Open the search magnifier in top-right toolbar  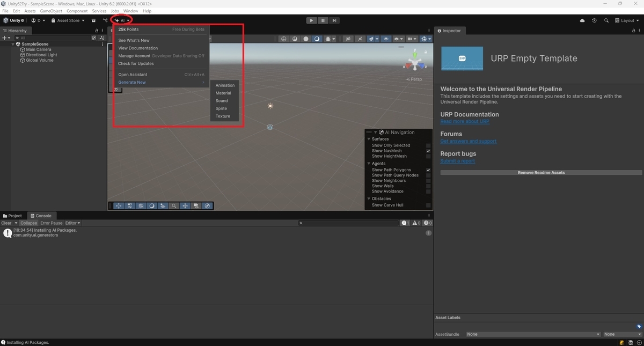pos(606,20)
